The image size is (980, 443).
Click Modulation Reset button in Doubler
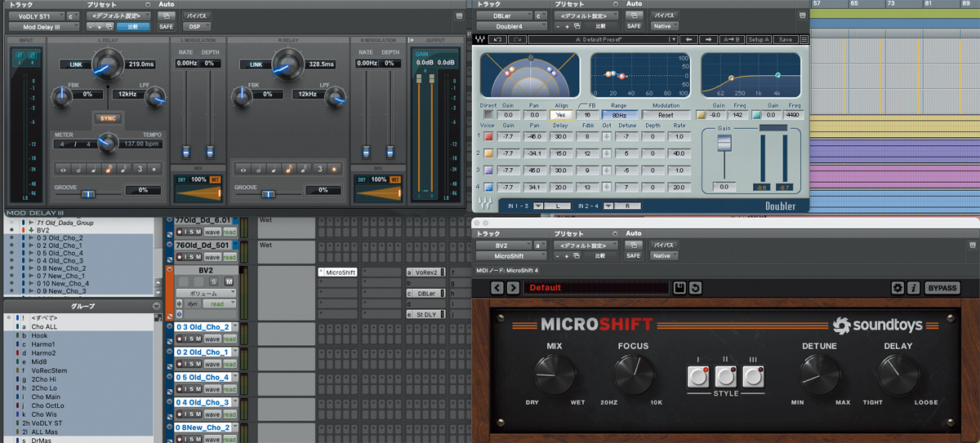[x=666, y=115]
